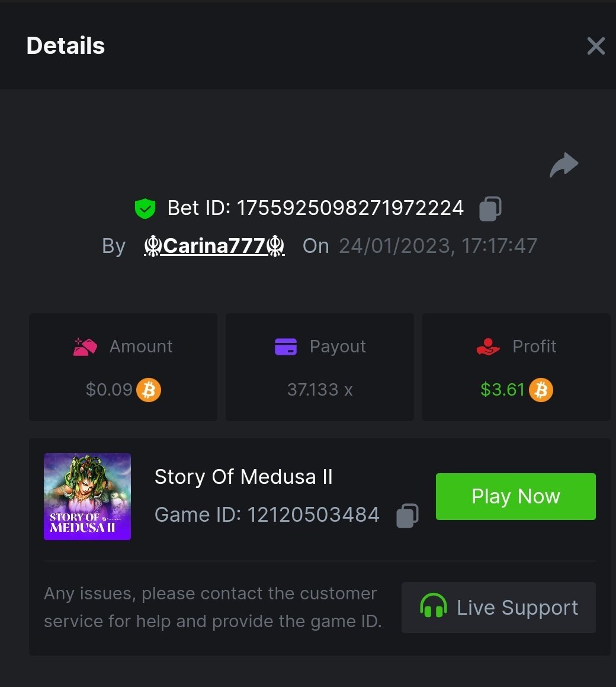Click the pink Amount icon
616x687 pixels.
point(85,346)
